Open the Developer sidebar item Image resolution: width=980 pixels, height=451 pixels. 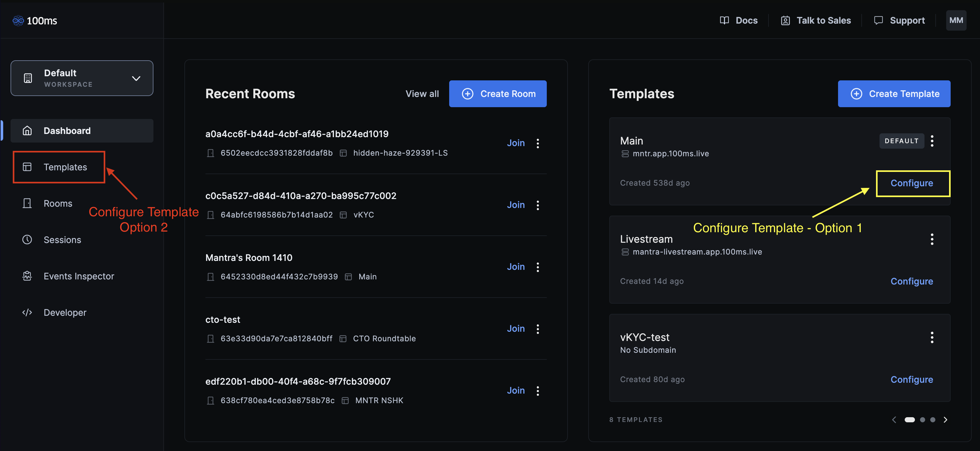(82, 313)
